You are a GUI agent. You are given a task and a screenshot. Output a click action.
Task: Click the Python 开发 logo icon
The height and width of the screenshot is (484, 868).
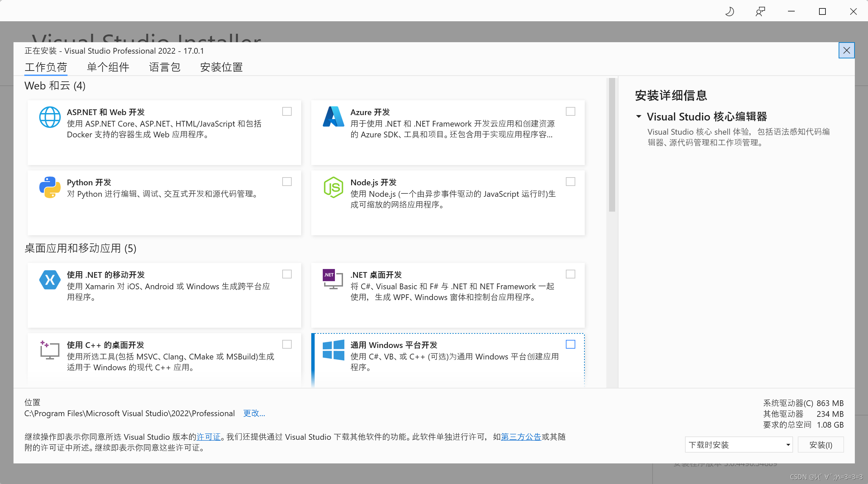pos(50,187)
